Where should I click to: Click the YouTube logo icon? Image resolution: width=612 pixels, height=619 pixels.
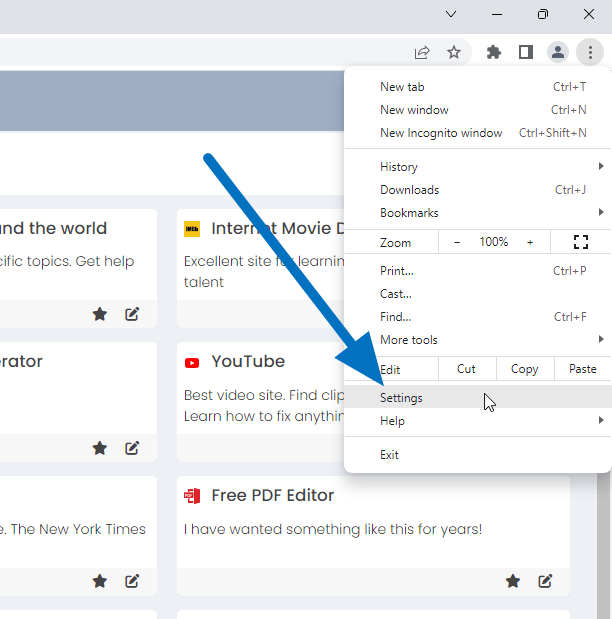[192, 362]
